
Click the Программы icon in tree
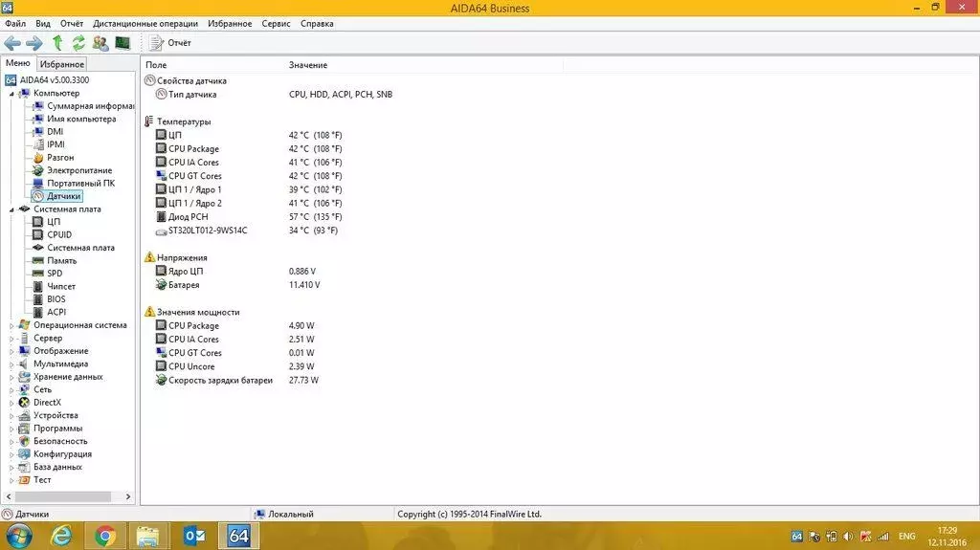pyautogui.click(x=24, y=429)
